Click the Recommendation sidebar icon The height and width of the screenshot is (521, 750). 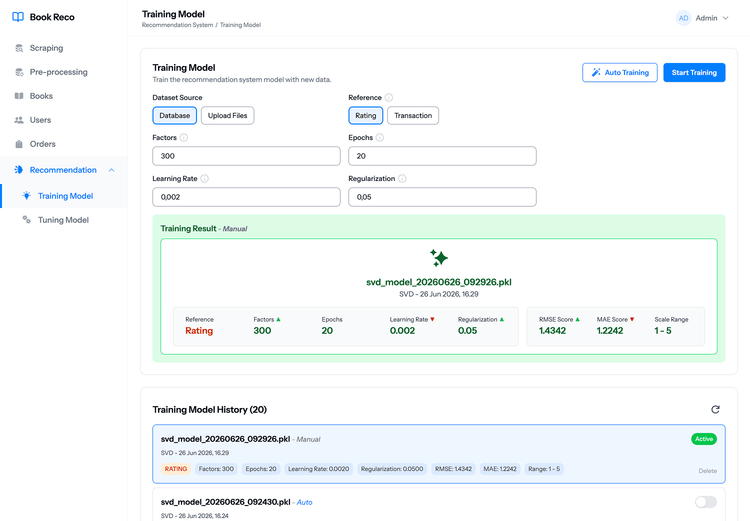tap(19, 169)
